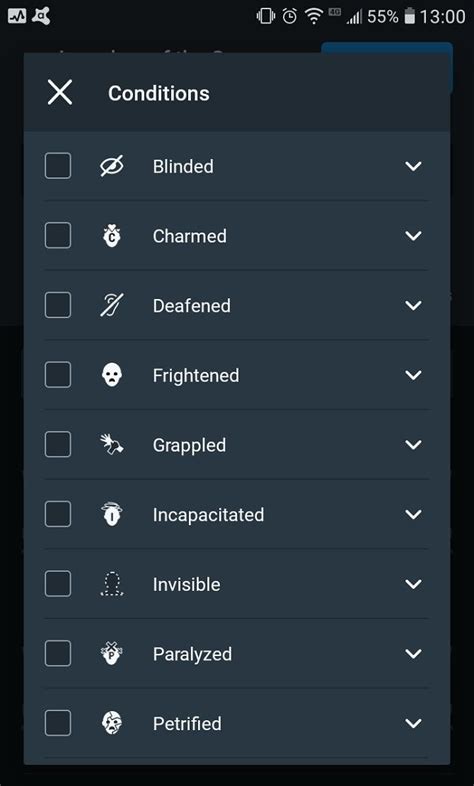Click the Charmed face icon
Viewport: 474px width, 786px height.
point(111,236)
